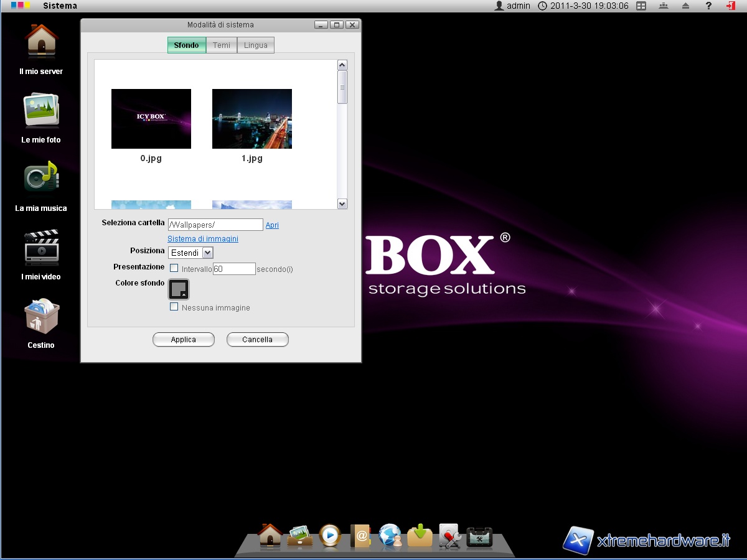747x560 pixels.
Task: Launch the media player icon in dock
Action: pyautogui.click(x=330, y=536)
